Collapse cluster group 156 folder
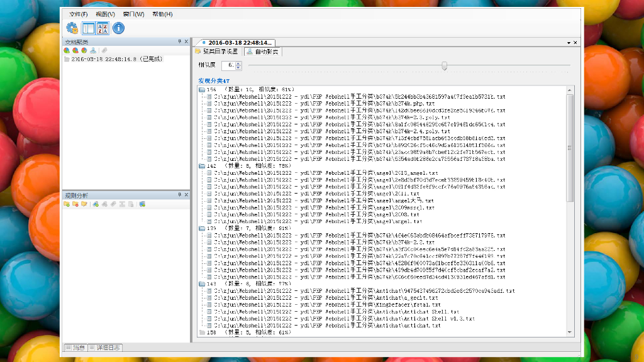 point(201,90)
